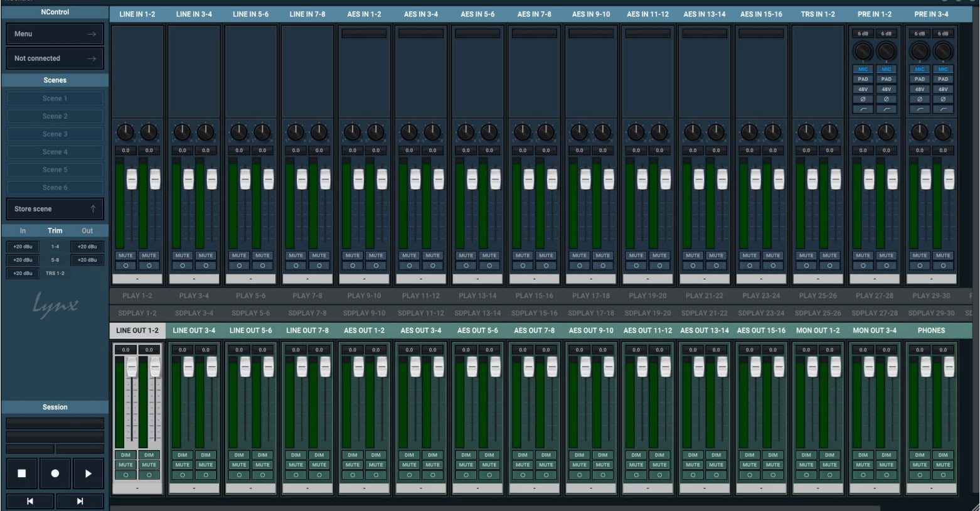980x511 pixels.
Task: Start playback with the Play button
Action: (88, 474)
